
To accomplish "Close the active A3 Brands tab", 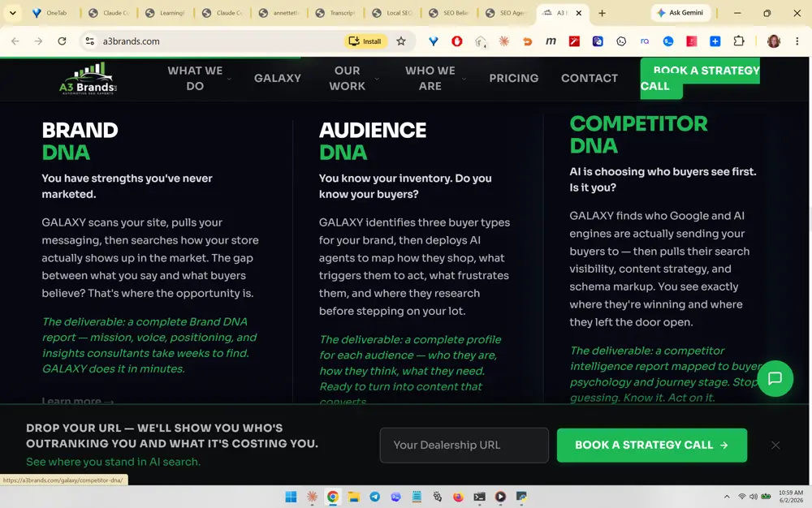I will (578, 13).
